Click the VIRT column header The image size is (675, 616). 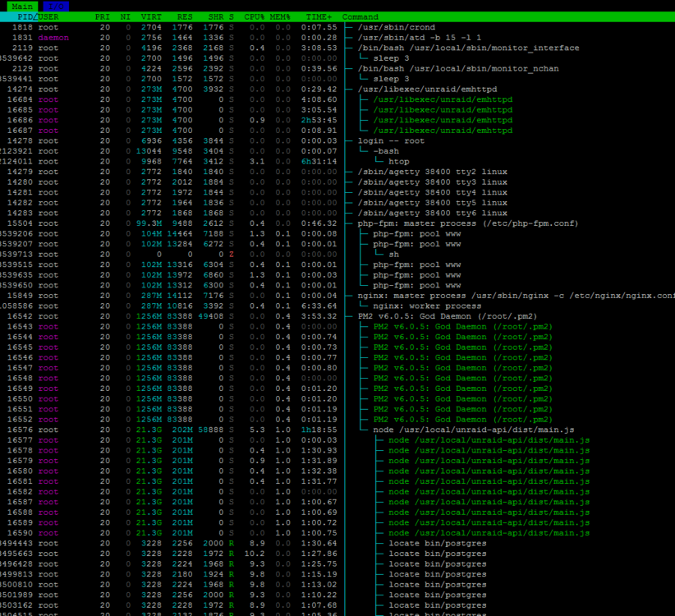pos(151,16)
